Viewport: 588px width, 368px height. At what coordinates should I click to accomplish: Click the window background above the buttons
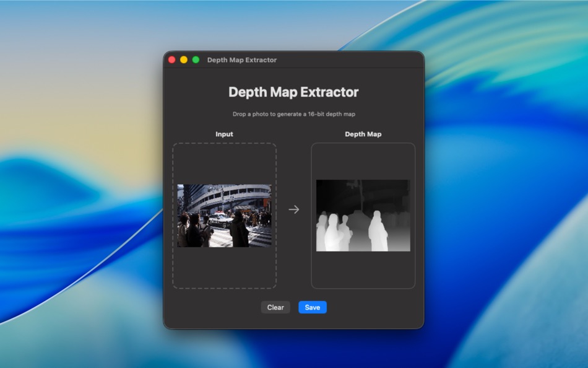(293, 294)
